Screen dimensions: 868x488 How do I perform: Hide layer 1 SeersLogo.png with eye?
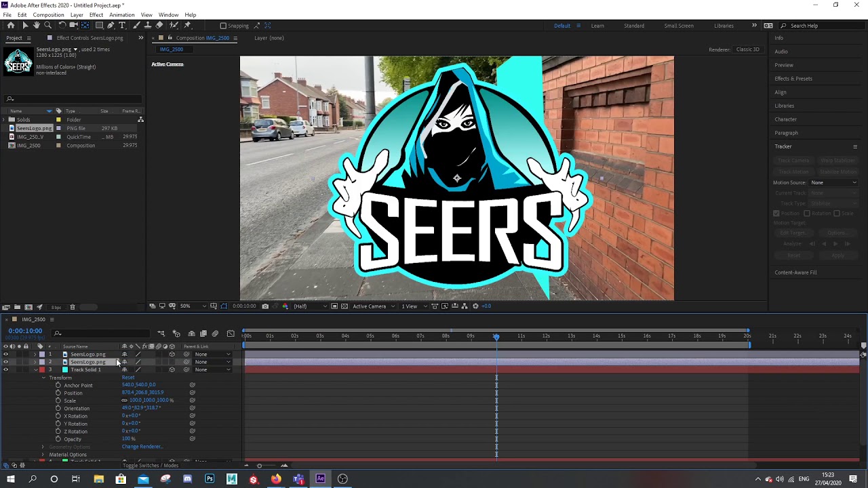pos(5,354)
